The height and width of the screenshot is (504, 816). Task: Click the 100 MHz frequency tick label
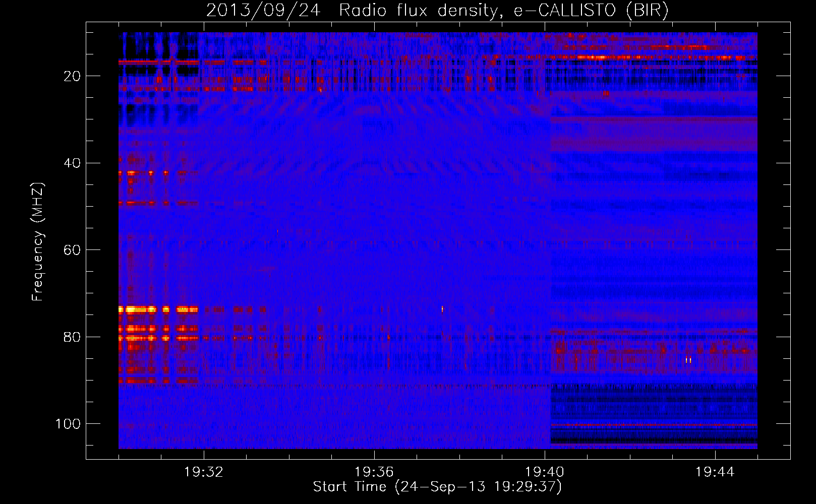(68, 424)
